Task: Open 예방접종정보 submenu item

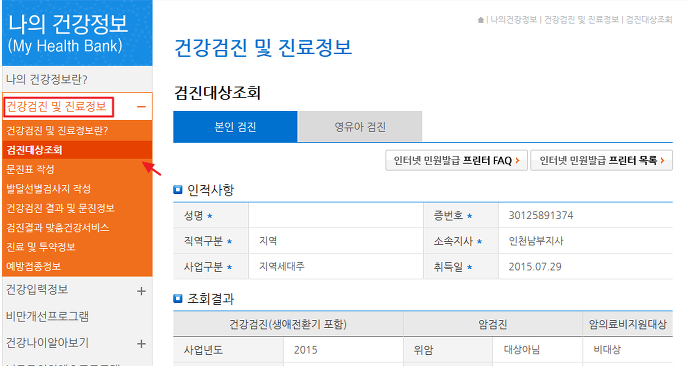Action: [x=33, y=266]
